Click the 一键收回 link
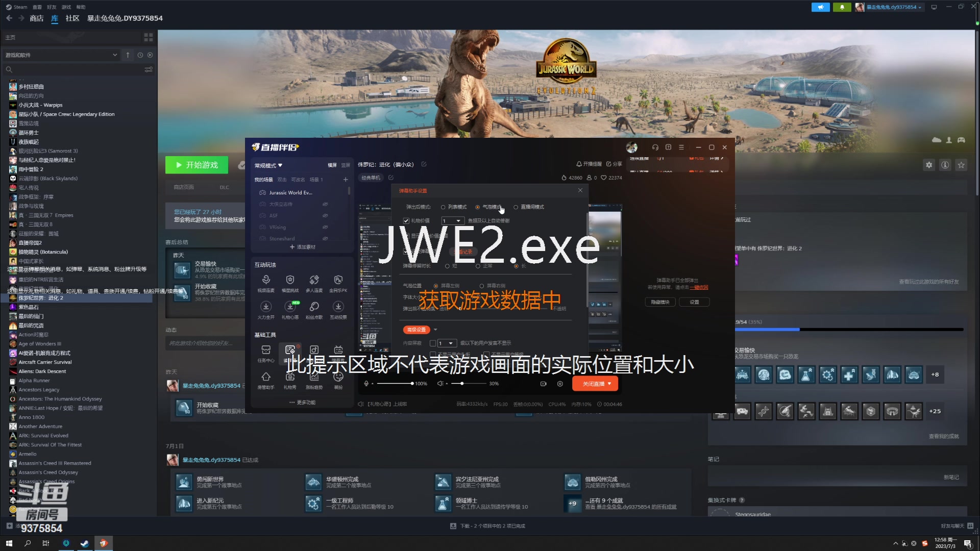Image resolution: width=980 pixels, height=551 pixels. (699, 287)
